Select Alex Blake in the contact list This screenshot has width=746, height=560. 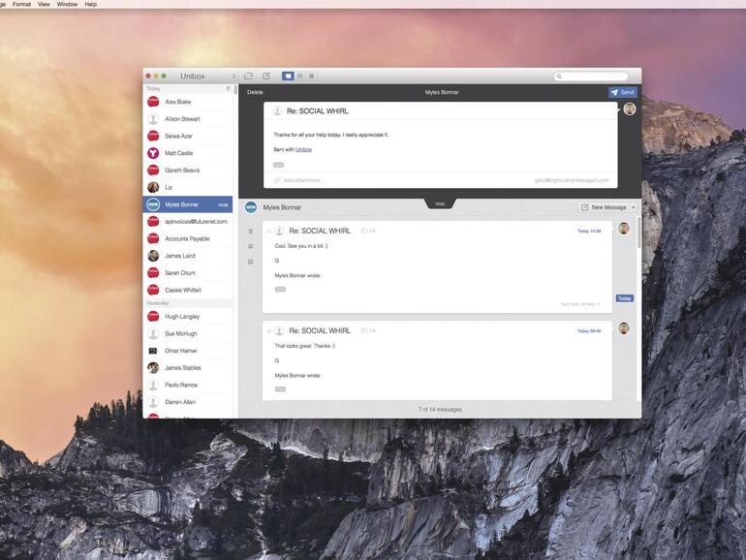188,102
